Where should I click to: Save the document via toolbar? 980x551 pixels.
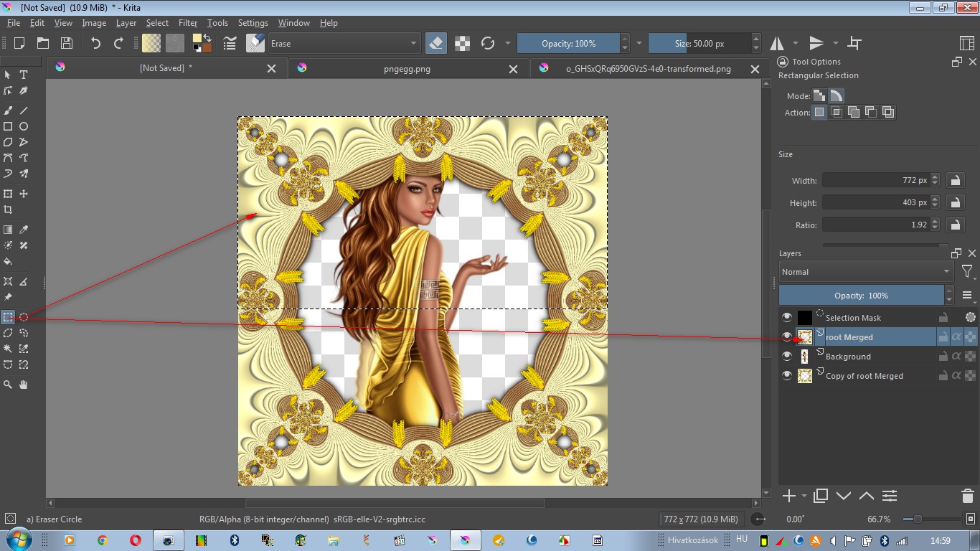point(66,43)
